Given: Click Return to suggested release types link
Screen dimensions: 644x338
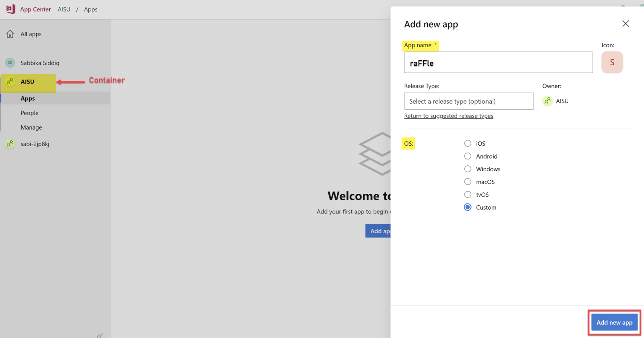Looking at the screenshot, I should tap(449, 116).
